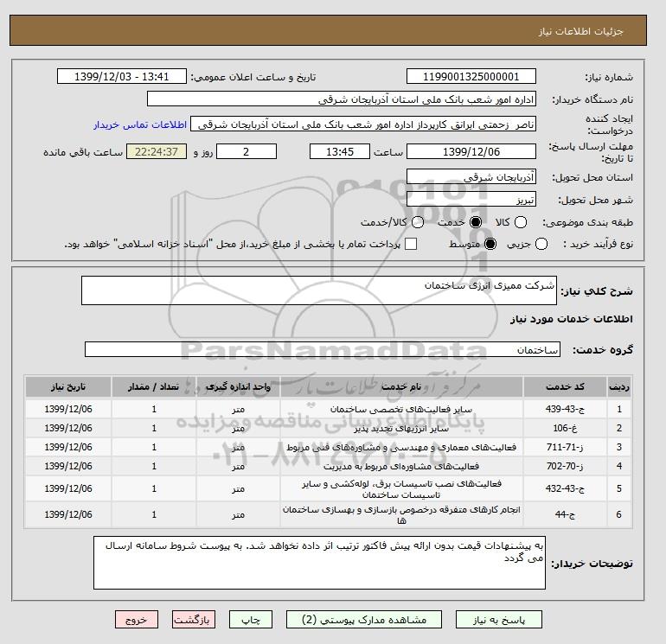Click the شرح کلی نیاز text area
This screenshot has width=666, height=644.
319,290
